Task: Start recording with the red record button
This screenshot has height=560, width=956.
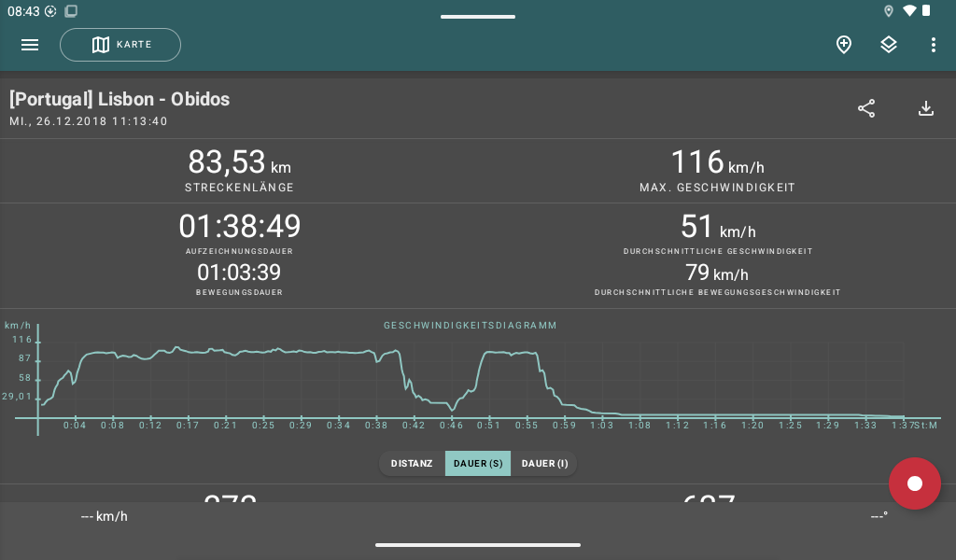Action: coord(915,483)
